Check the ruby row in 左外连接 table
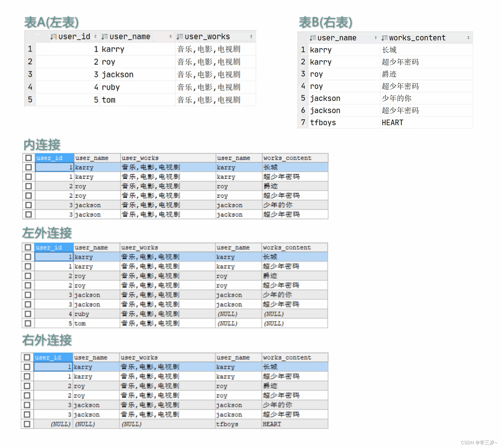Image resolution: width=502 pixels, height=448 pixels. (x=28, y=314)
